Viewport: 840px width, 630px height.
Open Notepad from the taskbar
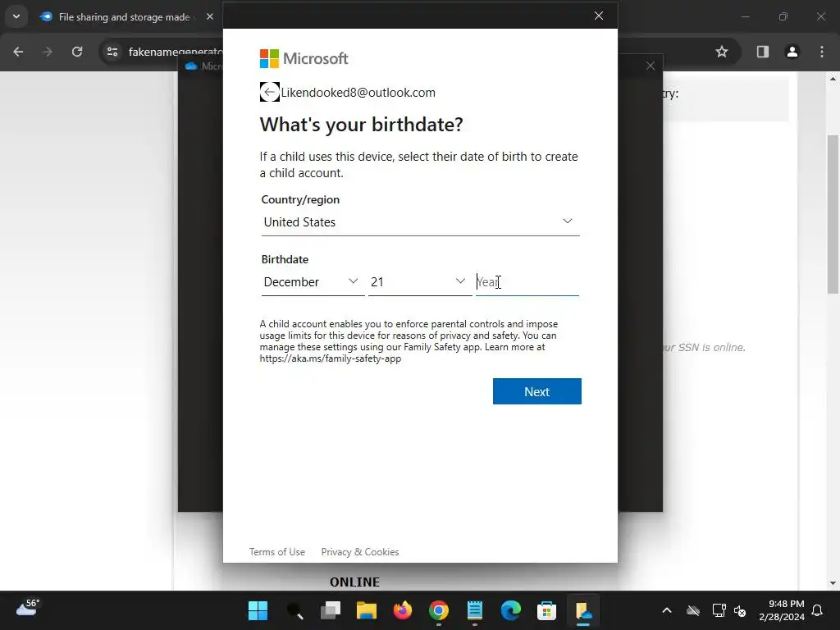click(x=475, y=610)
